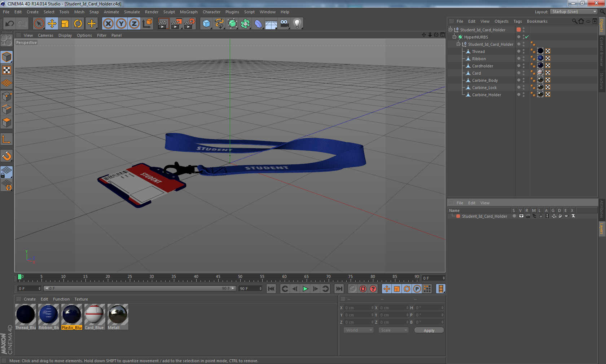Open the Sculpt menu
606x364 pixels.
pos(169,12)
